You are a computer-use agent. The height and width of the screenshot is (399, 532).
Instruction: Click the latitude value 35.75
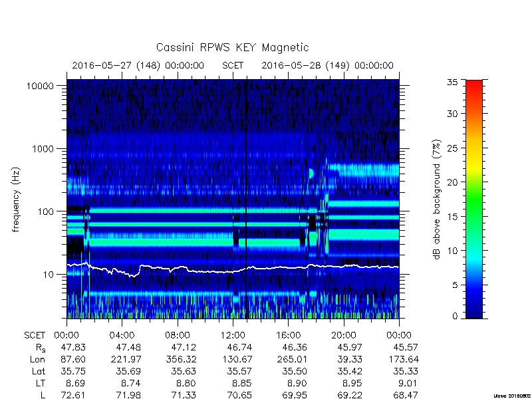(73, 372)
